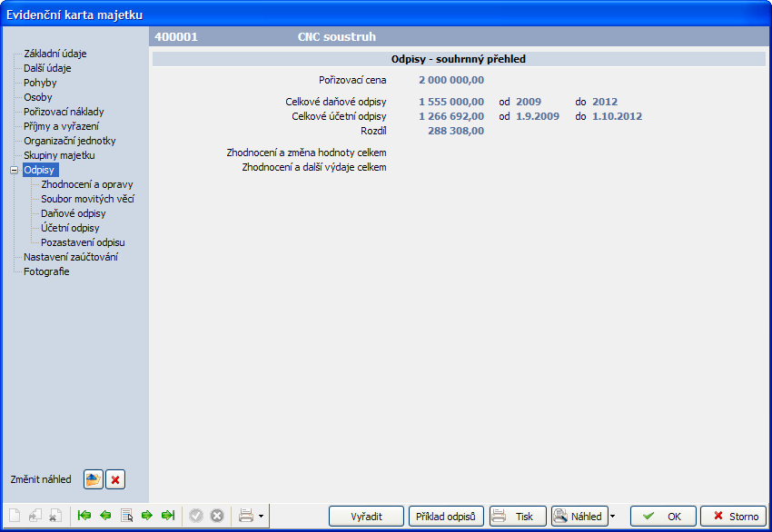Click the Příklad odpisů button
The height and width of the screenshot is (532, 772).
tap(446, 517)
